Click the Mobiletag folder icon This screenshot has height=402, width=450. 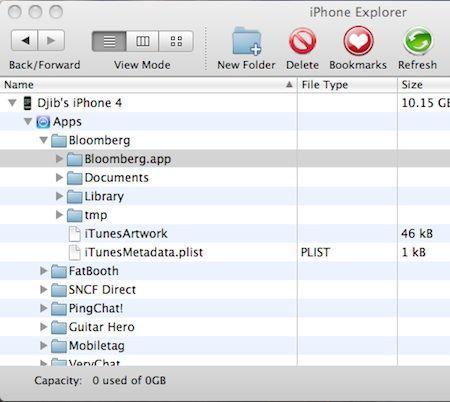tap(59, 346)
